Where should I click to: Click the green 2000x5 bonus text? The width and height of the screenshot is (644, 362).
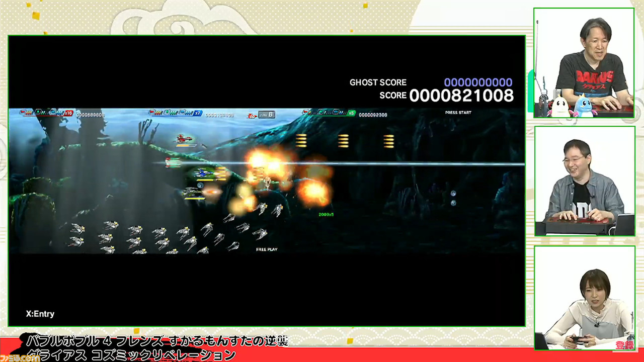coord(326,214)
